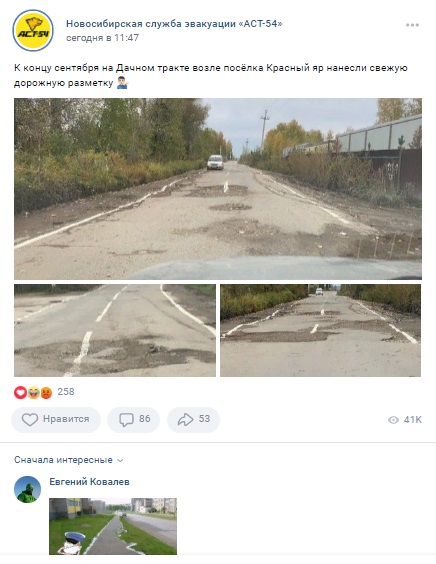Click the red heart reaction emoji
The image size is (436, 564).
tap(21, 392)
